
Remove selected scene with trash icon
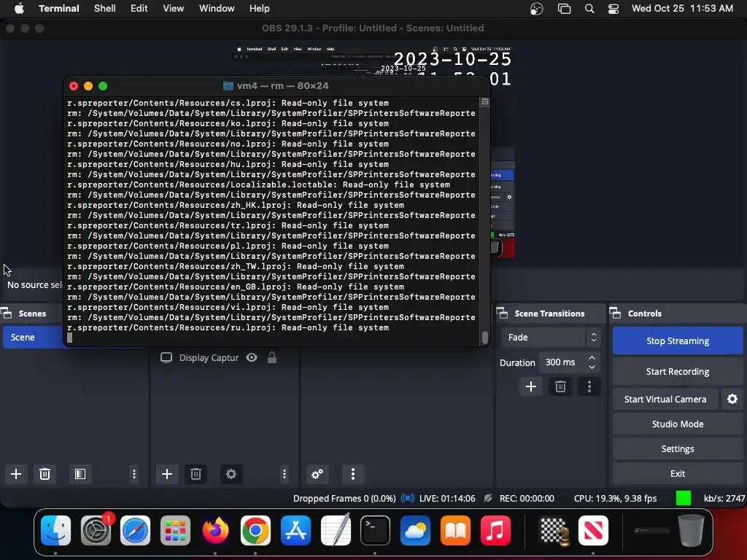[44, 474]
